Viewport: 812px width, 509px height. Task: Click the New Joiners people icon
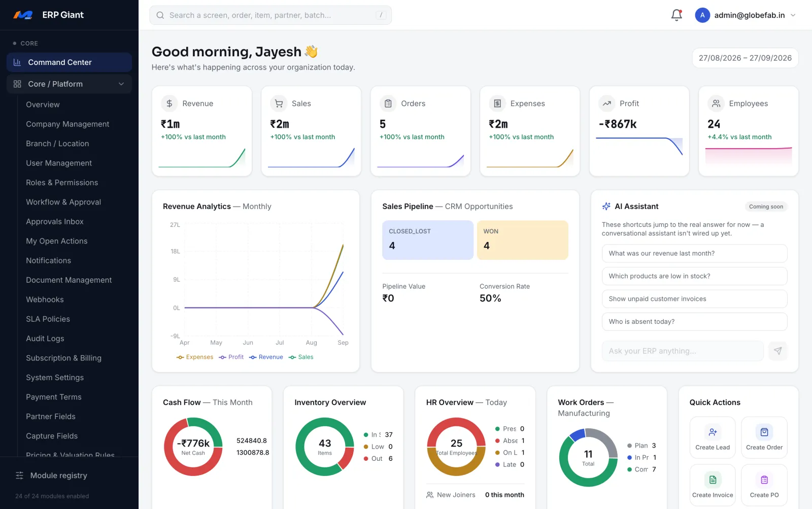pyautogui.click(x=430, y=495)
